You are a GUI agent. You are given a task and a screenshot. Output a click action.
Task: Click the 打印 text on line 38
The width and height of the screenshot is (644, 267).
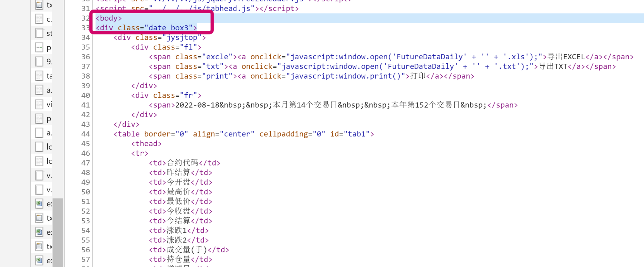(x=418, y=76)
